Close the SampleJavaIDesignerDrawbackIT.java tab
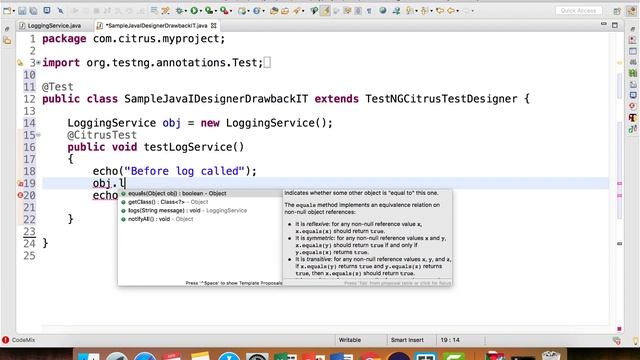This screenshot has width=640, height=360. (213, 25)
